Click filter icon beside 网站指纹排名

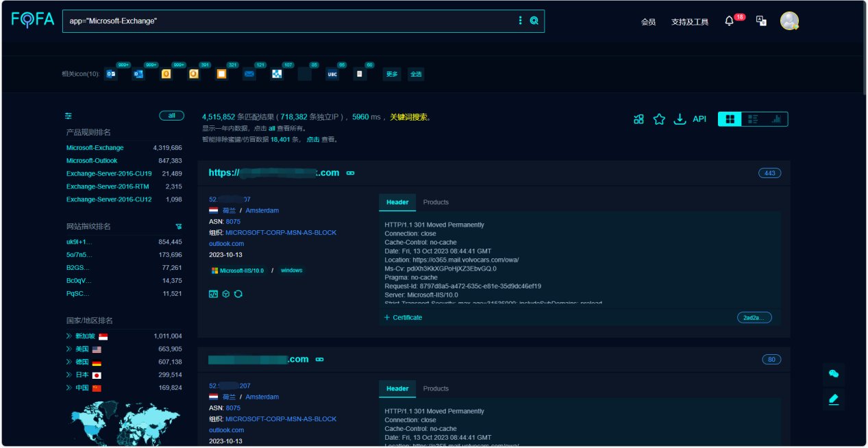click(x=179, y=226)
